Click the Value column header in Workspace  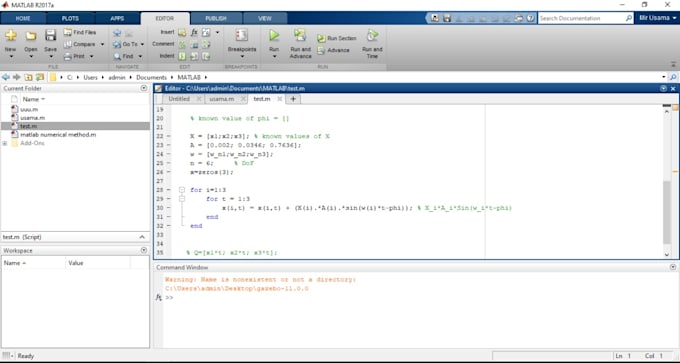coord(76,263)
